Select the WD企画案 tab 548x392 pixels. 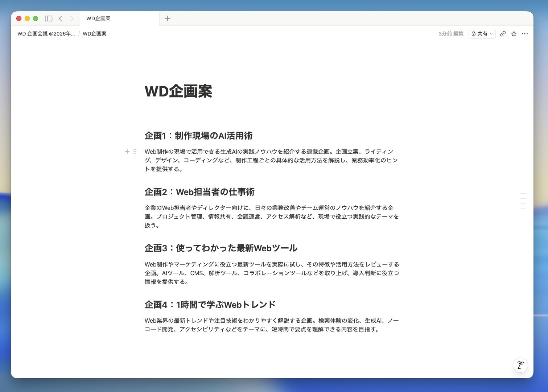120,18
